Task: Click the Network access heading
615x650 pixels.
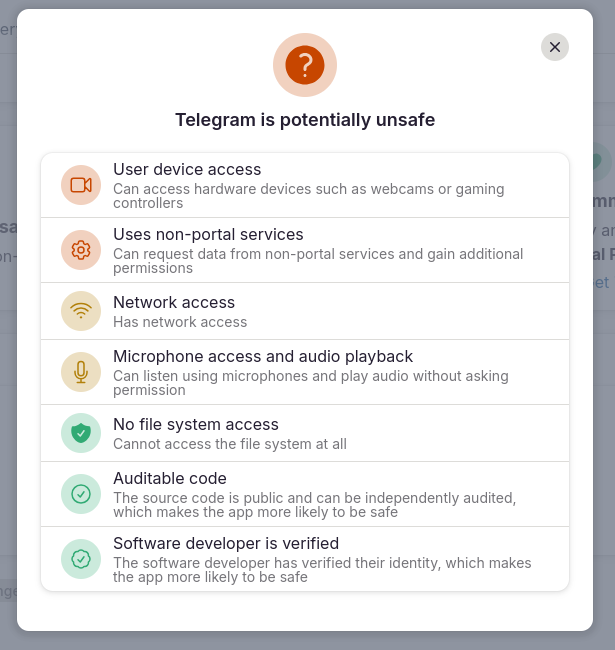Action: pos(174,302)
